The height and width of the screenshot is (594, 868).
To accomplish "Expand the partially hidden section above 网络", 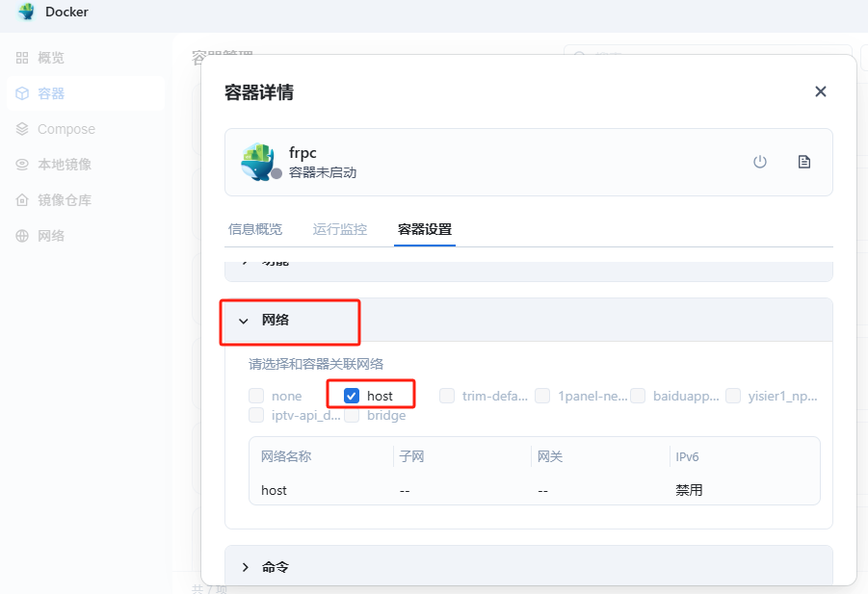I will tap(244, 264).
